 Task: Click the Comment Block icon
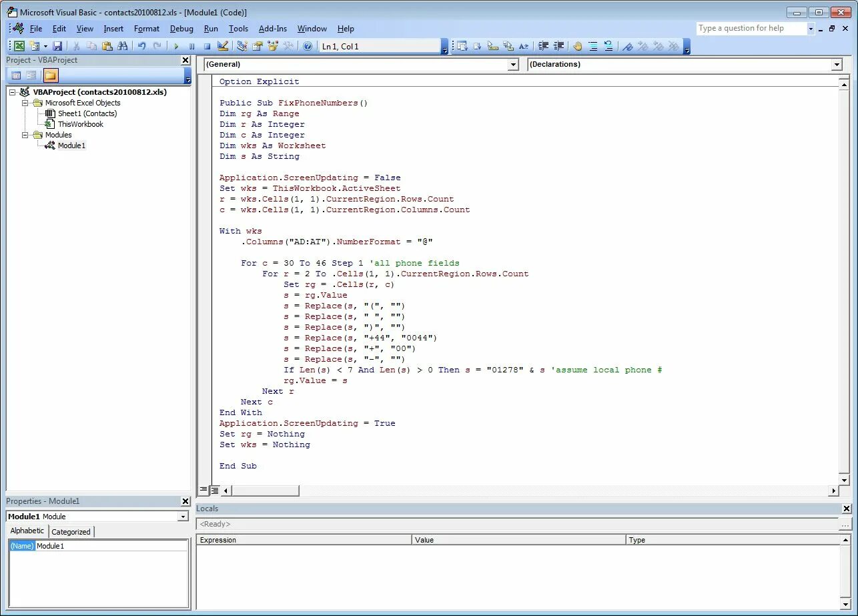pyautogui.click(x=593, y=46)
